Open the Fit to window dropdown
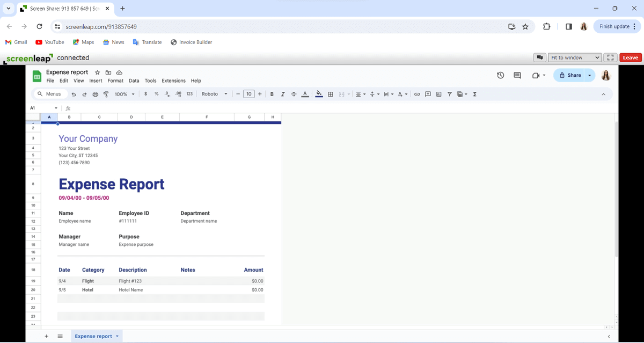 (x=575, y=57)
